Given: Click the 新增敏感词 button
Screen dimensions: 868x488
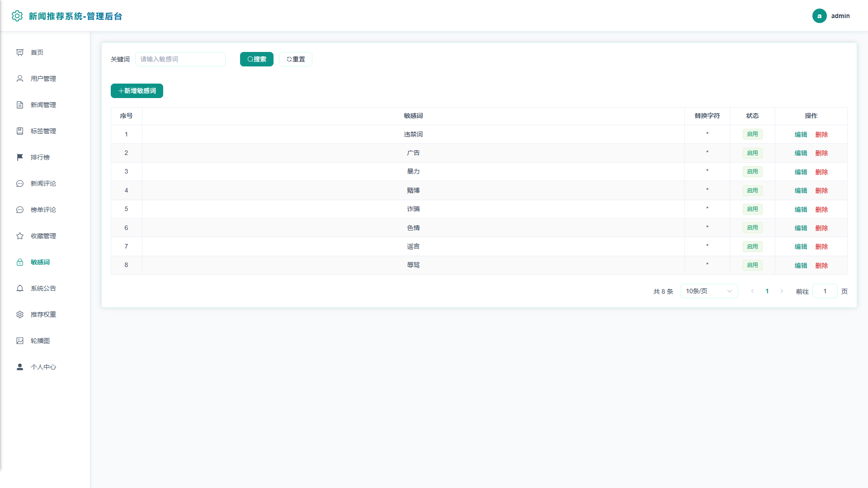Looking at the screenshot, I should click(137, 91).
